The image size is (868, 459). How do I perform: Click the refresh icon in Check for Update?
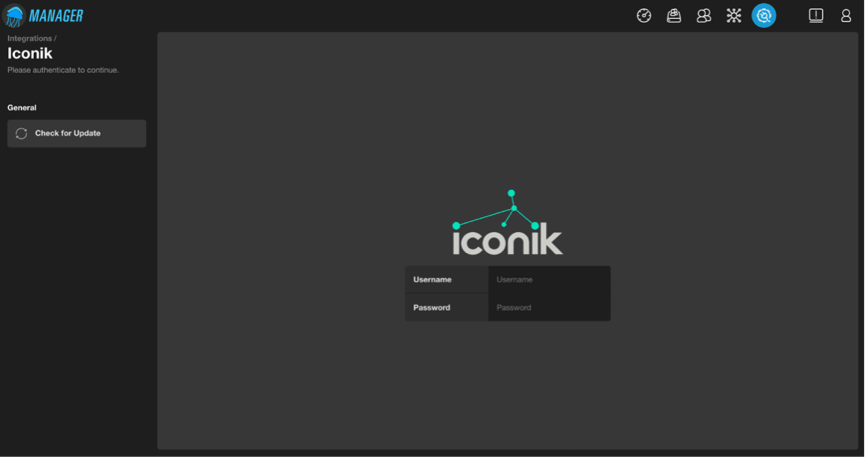coord(21,134)
